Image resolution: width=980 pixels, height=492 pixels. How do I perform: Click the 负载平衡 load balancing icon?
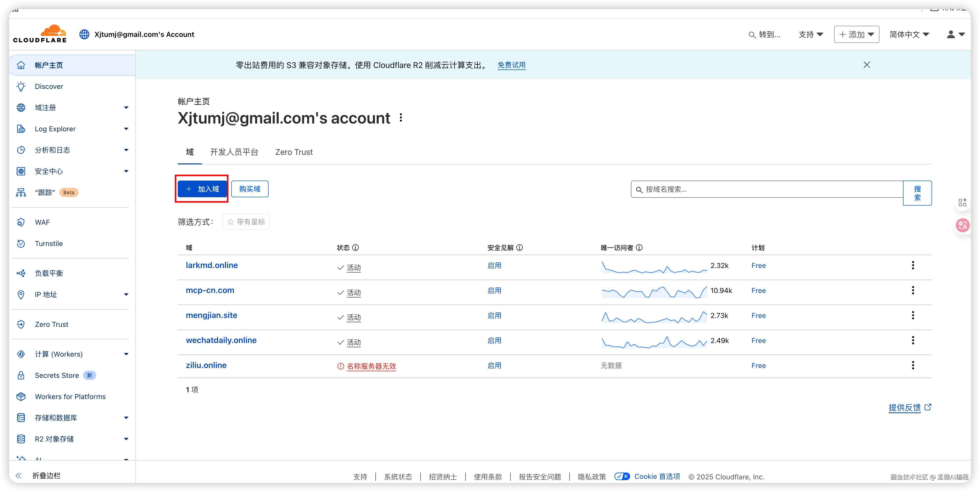tap(21, 273)
